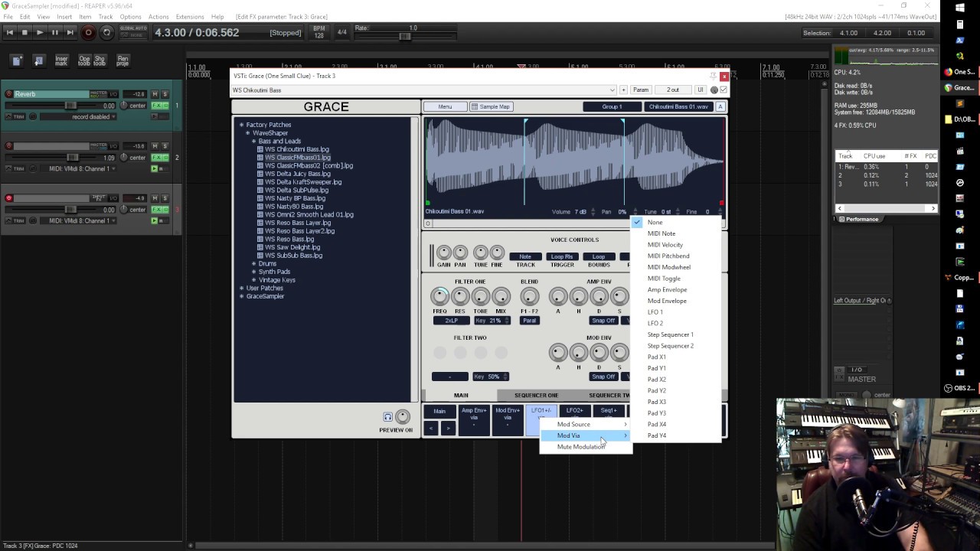Open the Track menu
The height and width of the screenshot is (551, 980).
coord(105,16)
